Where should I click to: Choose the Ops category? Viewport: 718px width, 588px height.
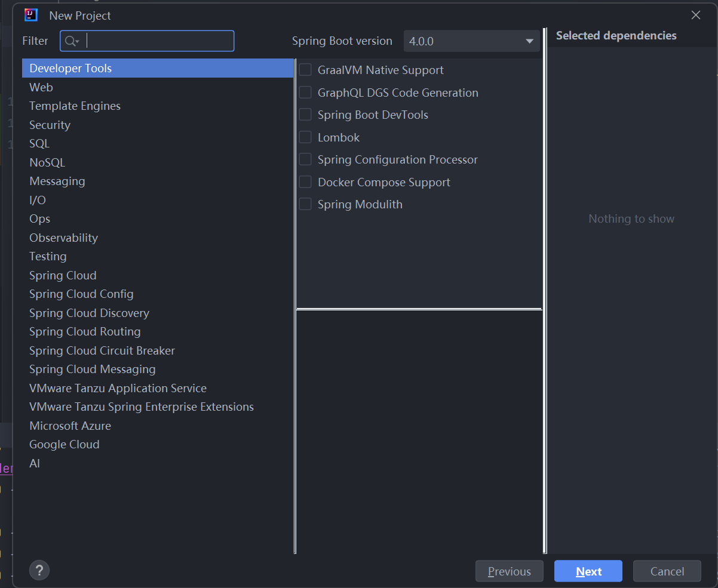coord(158,218)
